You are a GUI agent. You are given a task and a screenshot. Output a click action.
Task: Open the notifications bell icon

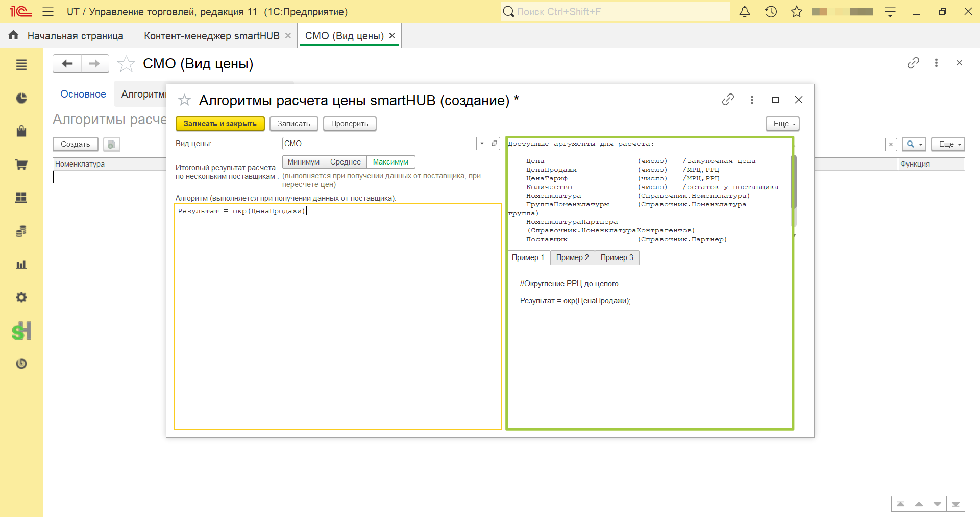tap(745, 11)
